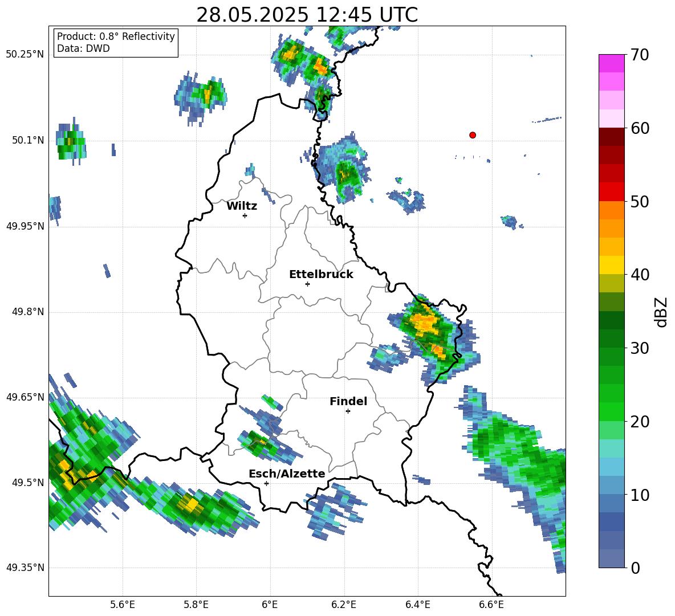
Task: Click the 6.6°E longitude tick label
Action: pos(491,605)
